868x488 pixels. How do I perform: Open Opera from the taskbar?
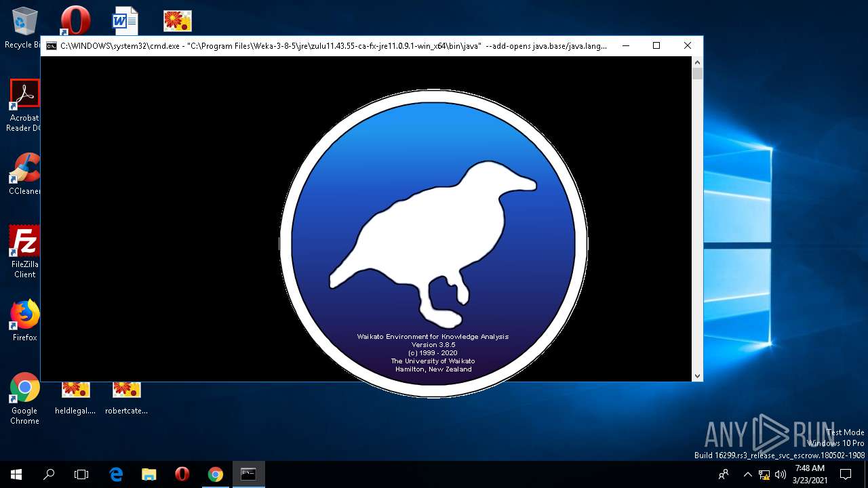(x=182, y=474)
